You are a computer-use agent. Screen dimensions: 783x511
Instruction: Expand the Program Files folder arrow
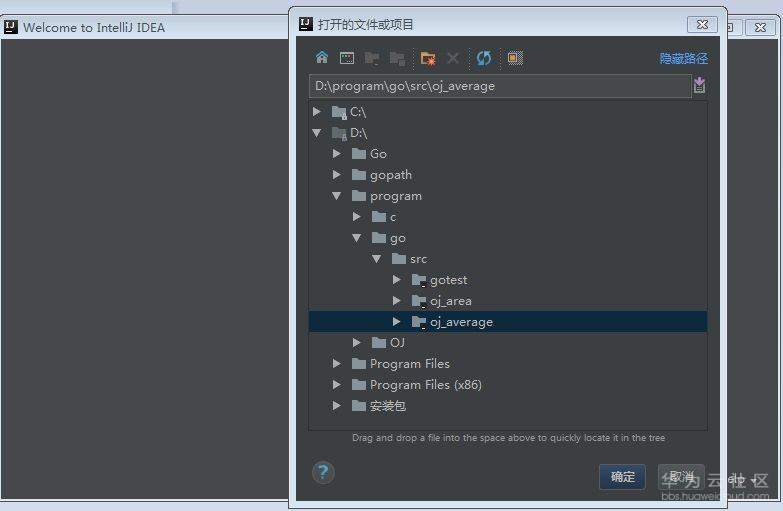tap(337, 364)
